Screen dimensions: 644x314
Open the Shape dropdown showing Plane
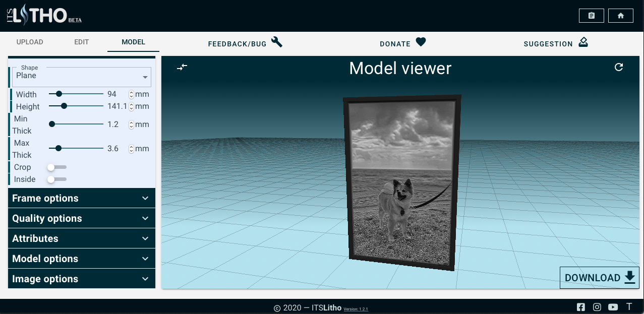[82, 76]
